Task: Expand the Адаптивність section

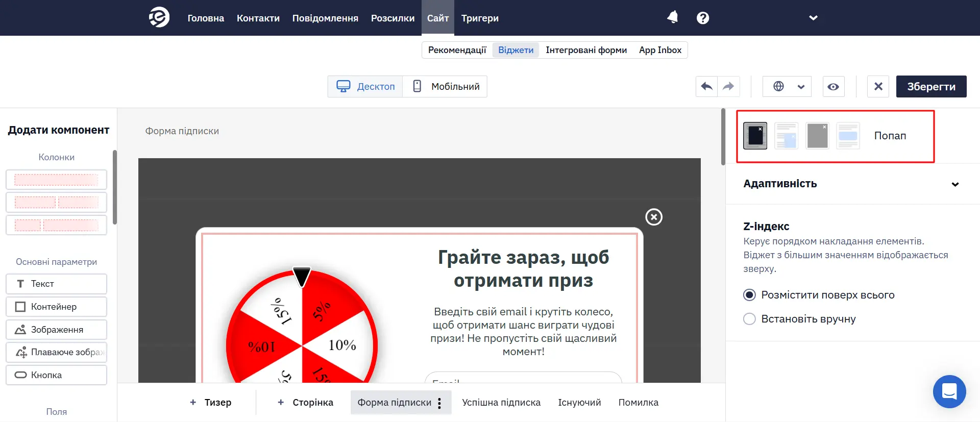Action: coord(852,184)
